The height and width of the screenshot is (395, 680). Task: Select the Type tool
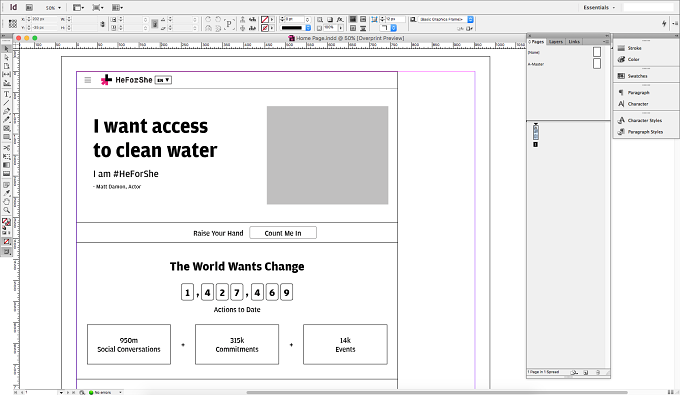click(7, 94)
